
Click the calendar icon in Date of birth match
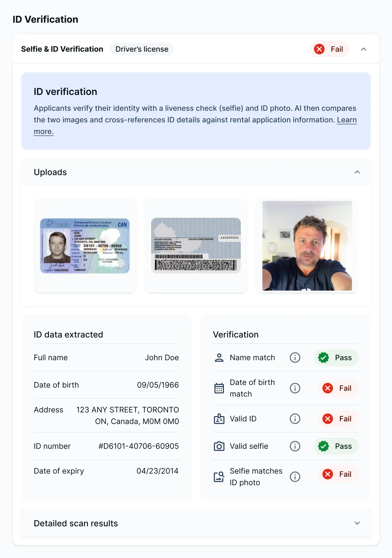[x=219, y=388]
